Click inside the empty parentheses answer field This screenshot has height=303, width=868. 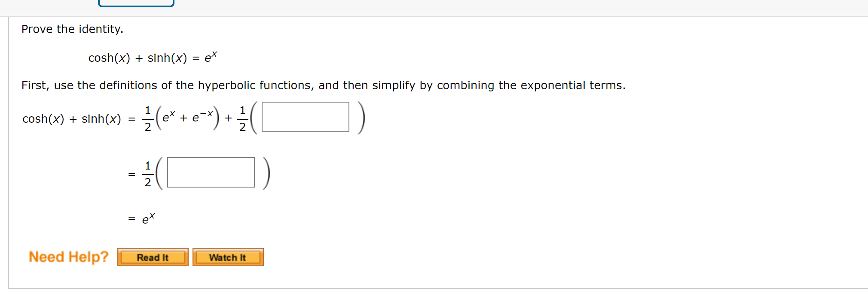(x=306, y=118)
